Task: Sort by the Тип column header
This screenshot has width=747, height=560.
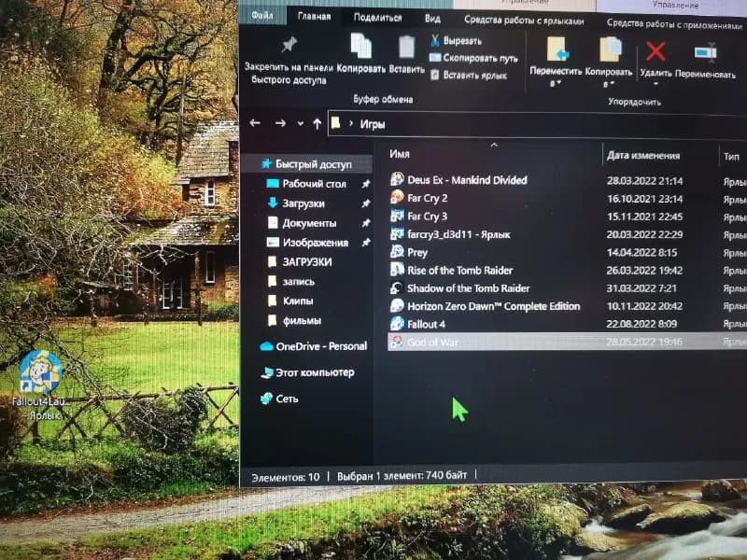Action: pos(731,156)
